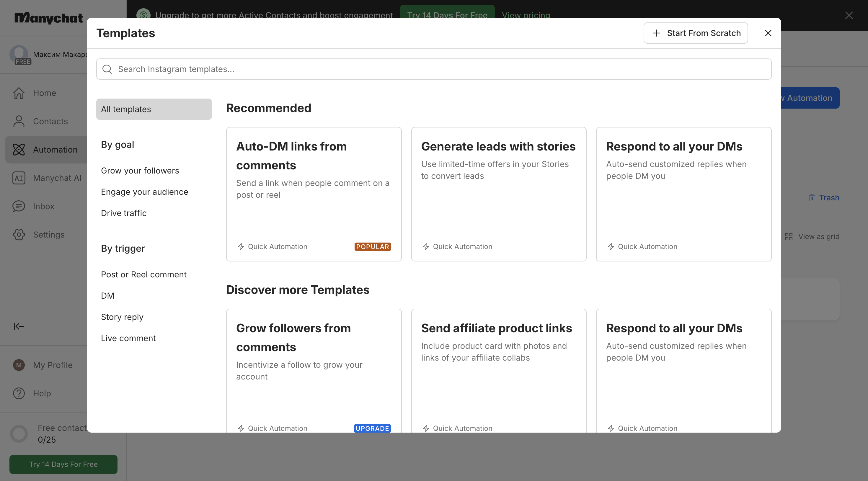The height and width of the screenshot is (481, 868).
Task: Filter by Grow your followers goal
Action: 140,171
